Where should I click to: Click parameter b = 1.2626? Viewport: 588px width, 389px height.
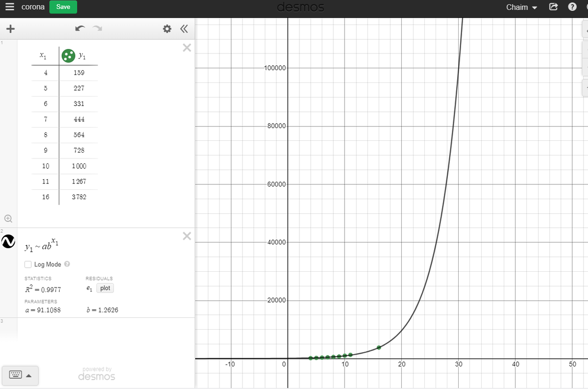click(x=102, y=310)
